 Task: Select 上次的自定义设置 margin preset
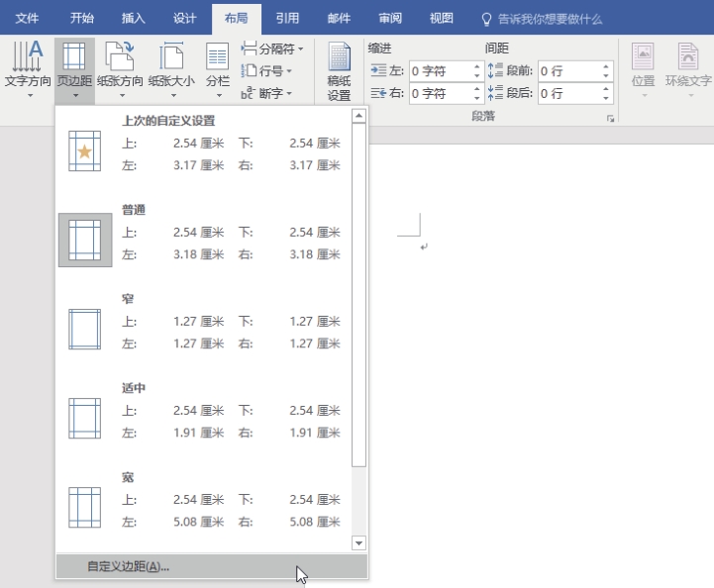click(x=204, y=150)
